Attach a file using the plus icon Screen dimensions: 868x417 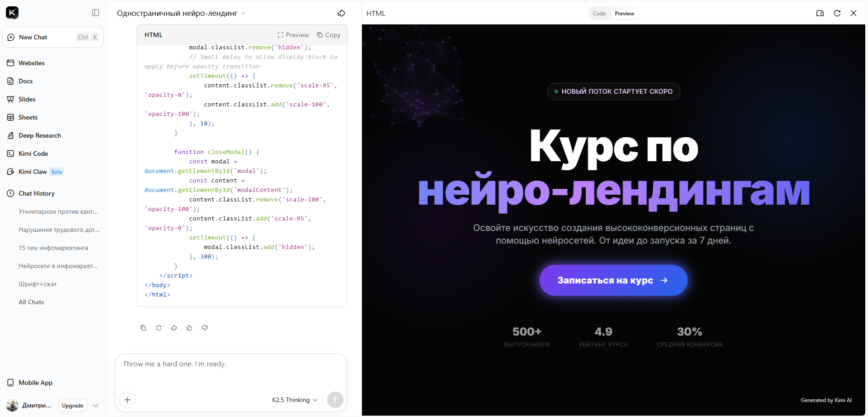127,400
